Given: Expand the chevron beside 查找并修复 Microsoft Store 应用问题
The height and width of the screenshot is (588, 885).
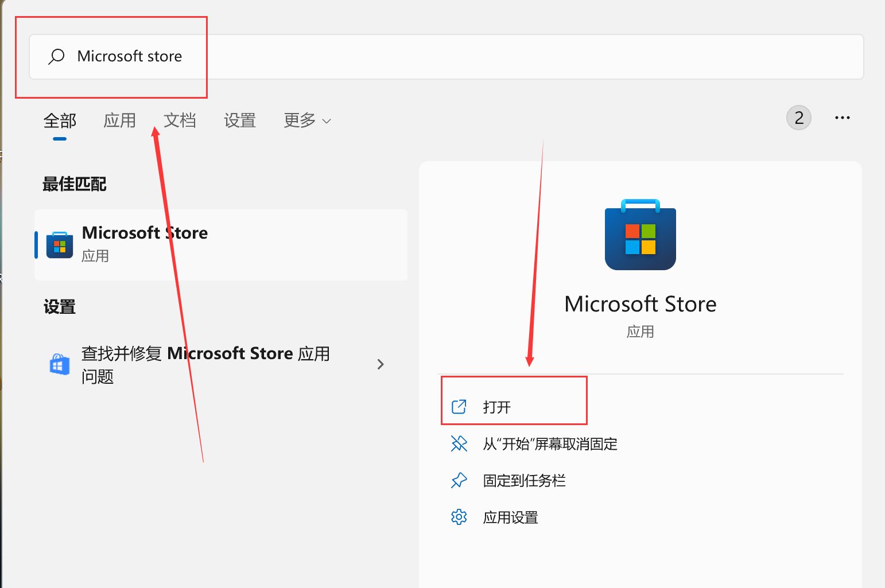Looking at the screenshot, I should coord(381,364).
